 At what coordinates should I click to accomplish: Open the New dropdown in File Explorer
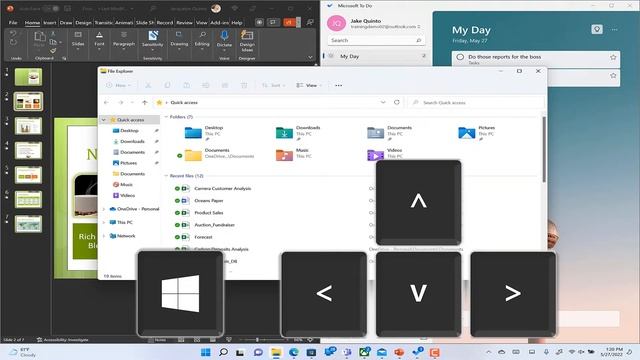[119, 85]
